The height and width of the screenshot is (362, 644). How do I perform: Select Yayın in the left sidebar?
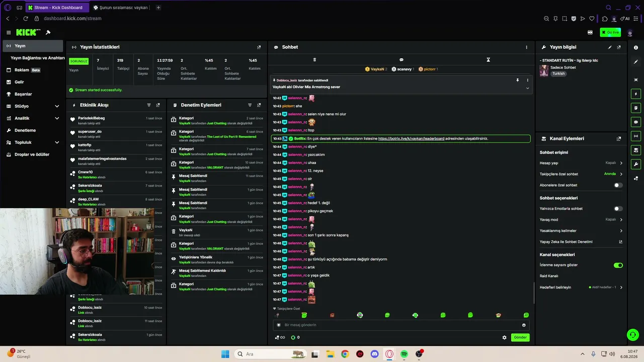(33, 46)
